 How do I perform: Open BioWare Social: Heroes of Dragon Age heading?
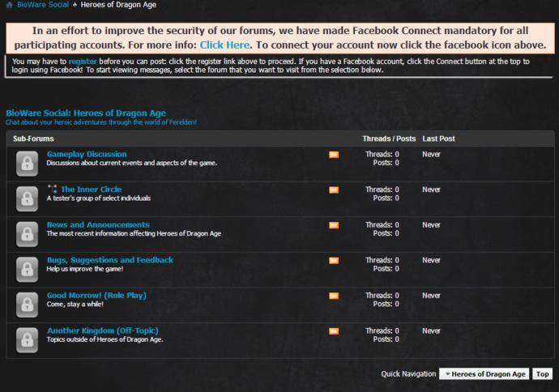point(86,113)
